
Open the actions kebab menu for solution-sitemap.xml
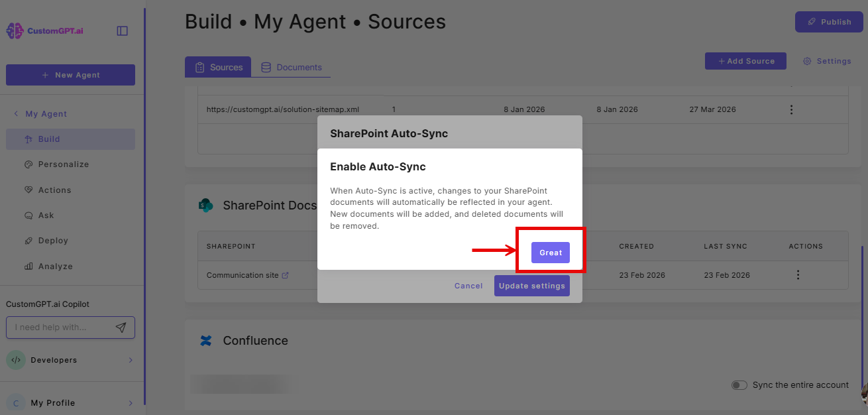(x=791, y=109)
